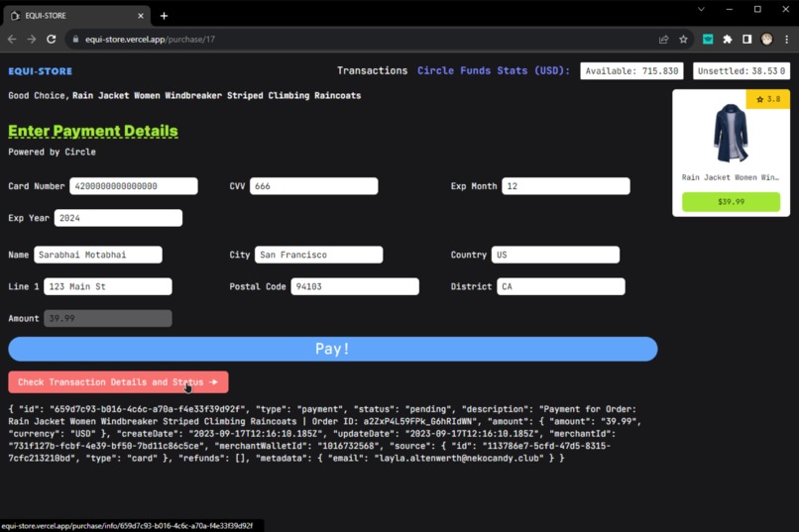The height and width of the screenshot is (532, 799).
Task: Go to EQUI-STORE home logo
Action: point(41,71)
